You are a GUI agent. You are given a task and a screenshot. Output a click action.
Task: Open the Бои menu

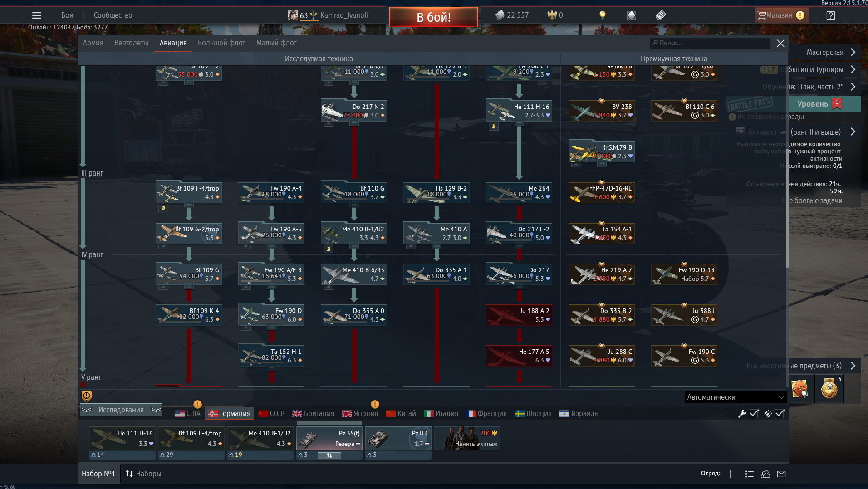[67, 15]
